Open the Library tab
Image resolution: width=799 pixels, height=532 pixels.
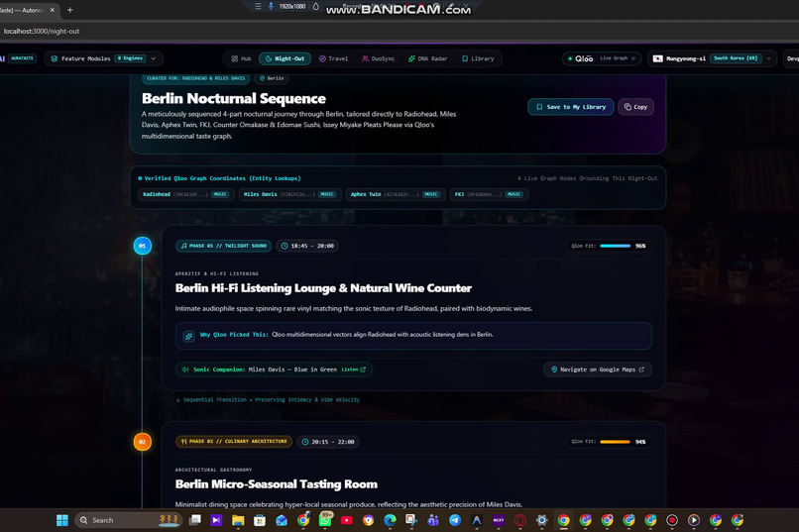tap(478, 58)
